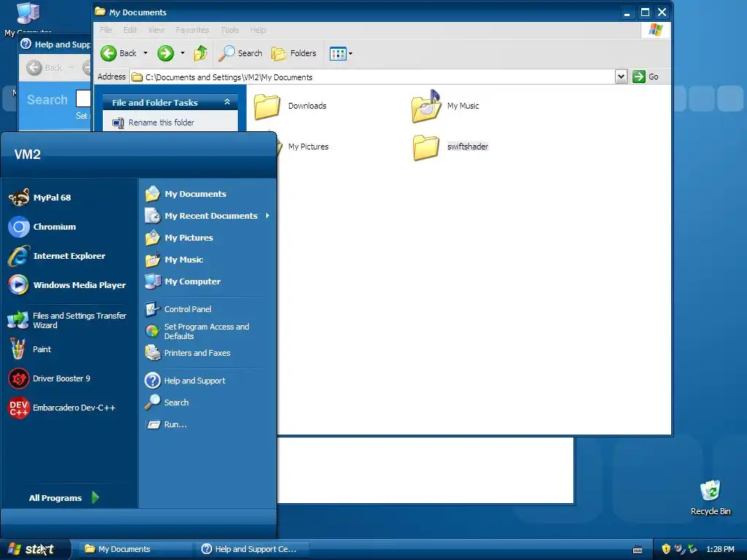Image resolution: width=747 pixels, height=560 pixels.
Task: Open the Edit menu
Action: 130,30
